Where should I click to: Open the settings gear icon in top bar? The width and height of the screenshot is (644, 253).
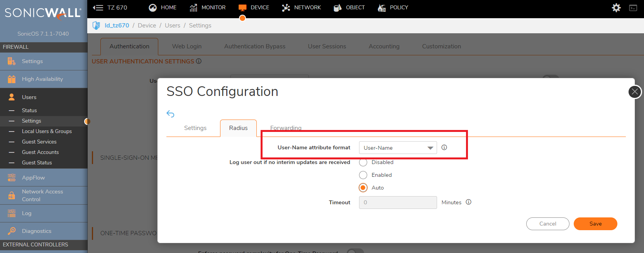point(616,8)
